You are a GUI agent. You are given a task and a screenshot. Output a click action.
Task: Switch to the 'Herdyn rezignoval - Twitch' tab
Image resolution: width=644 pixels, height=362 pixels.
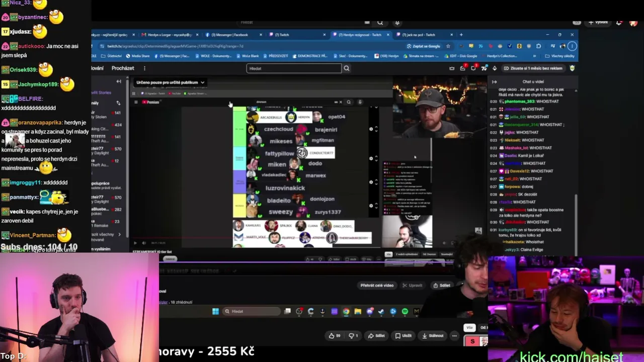click(360, 35)
